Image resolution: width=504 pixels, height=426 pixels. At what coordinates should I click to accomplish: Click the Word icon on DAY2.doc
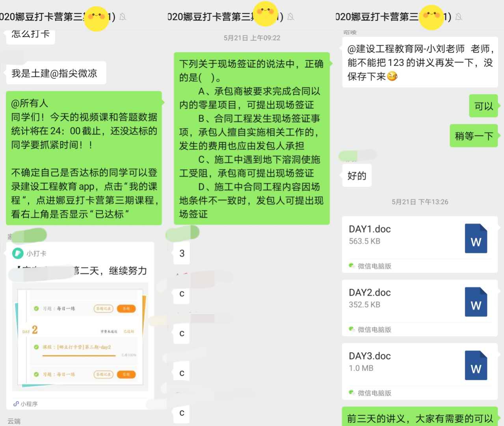[x=476, y=302]
